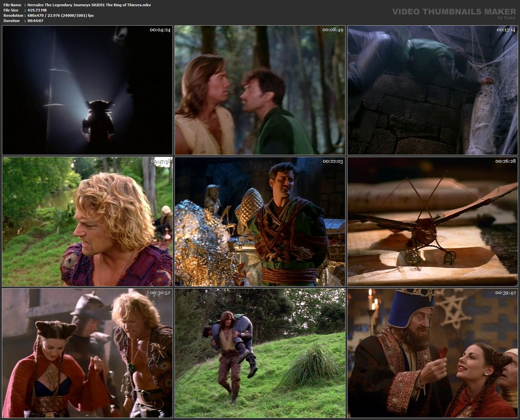Open the thumbnail at 00:39:42

coord(432,353)
